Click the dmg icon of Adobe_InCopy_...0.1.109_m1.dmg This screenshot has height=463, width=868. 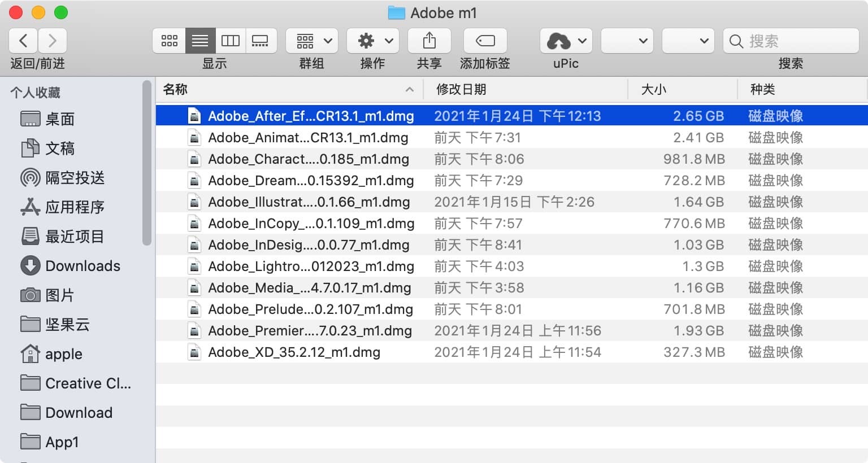click(194, 223)
